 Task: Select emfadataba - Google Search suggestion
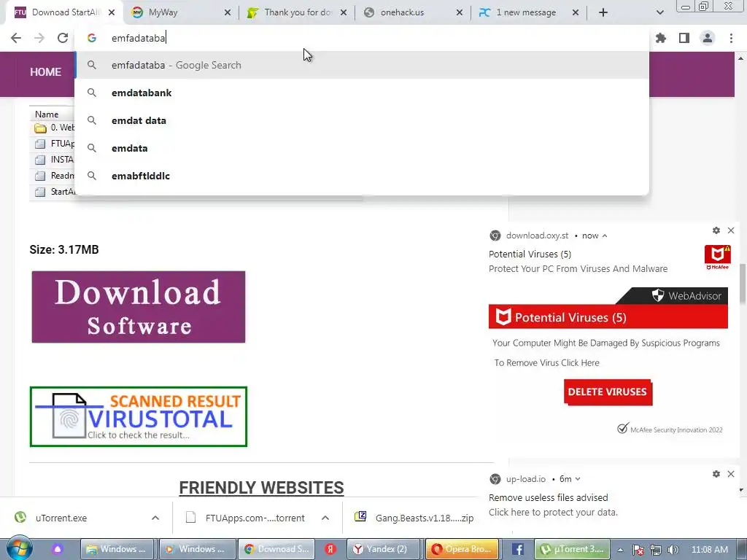362,65
